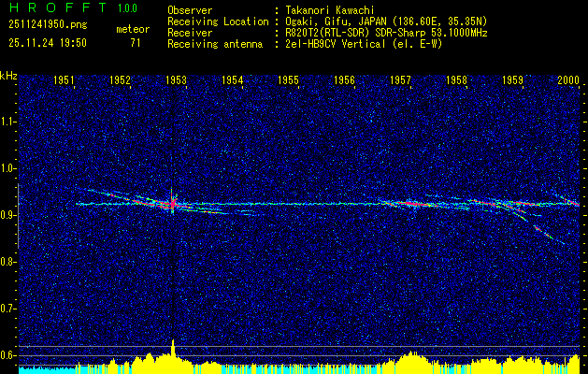The width and height of the screenshot is (588, 374).
Task: Click the 1956 time marker
Action: pos(344,79)
